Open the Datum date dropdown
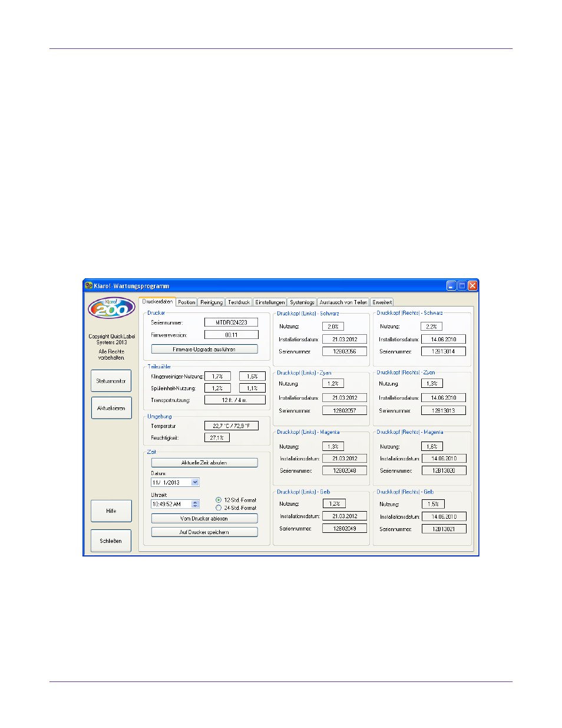This screenshot has height=728, width=562. [x=196, y=482]
